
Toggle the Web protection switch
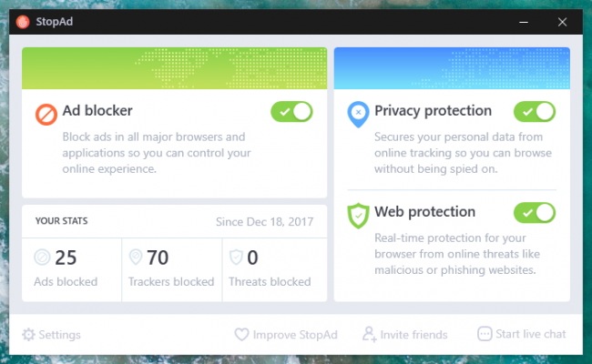point(535,213)
